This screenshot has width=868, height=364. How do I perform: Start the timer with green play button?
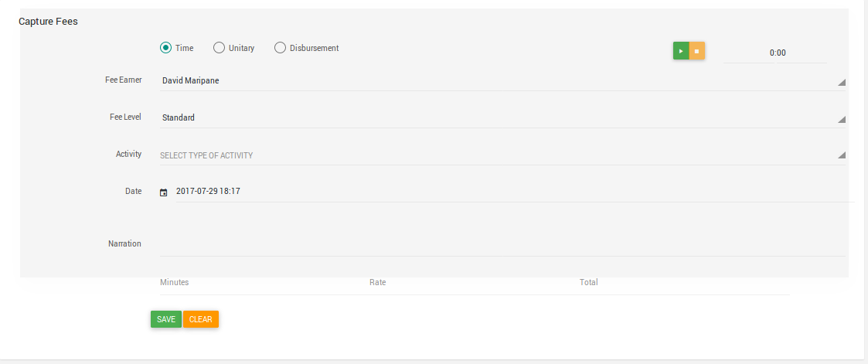coord(681,51)
